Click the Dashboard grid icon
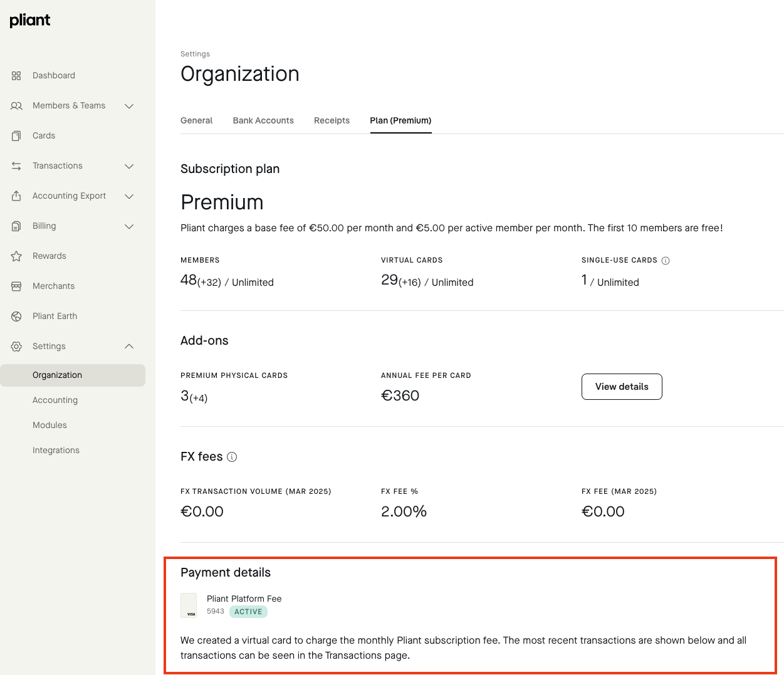The height and width of the screenshot is (675, 784). pos(16,76)
